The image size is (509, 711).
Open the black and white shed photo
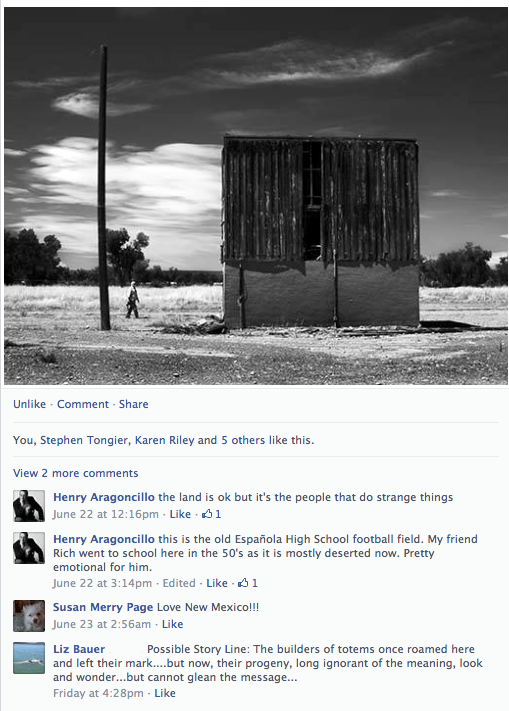[x=256, y=196]
